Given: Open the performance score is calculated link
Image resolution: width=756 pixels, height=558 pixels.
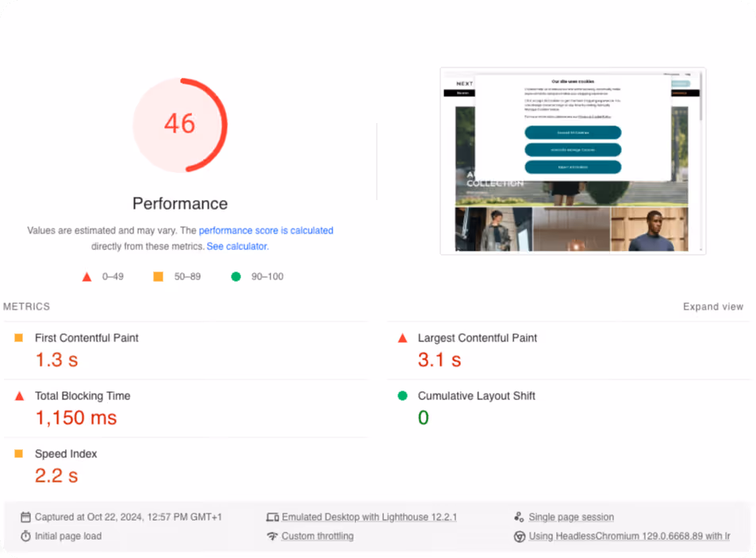Looking at the screenshot, I should tap(266, 230).
